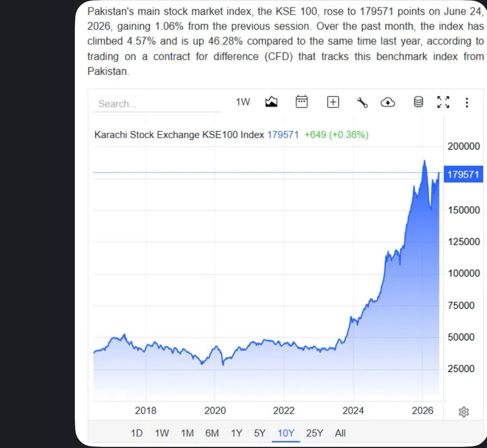The width and height of the screenshot is (487, 448).
Task: Open the three-dot more options menu
Action: pyautogui.click(x=467, y=103)
